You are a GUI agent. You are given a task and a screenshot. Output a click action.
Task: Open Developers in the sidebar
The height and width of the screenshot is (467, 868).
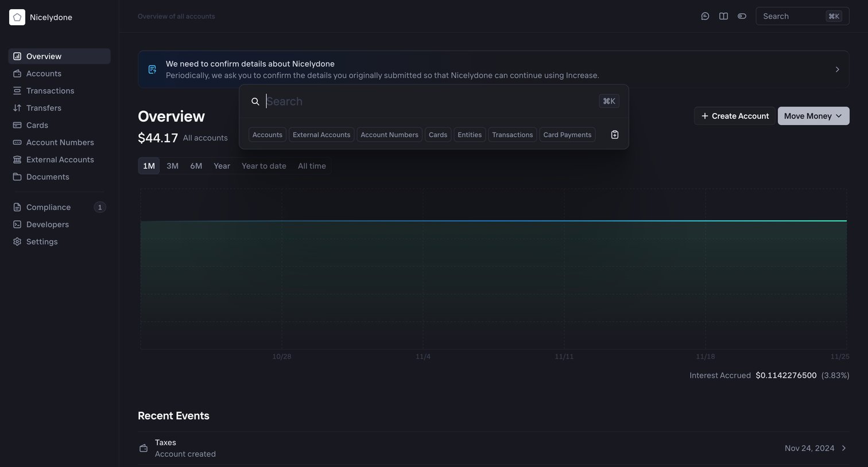[x=60, y=224]
